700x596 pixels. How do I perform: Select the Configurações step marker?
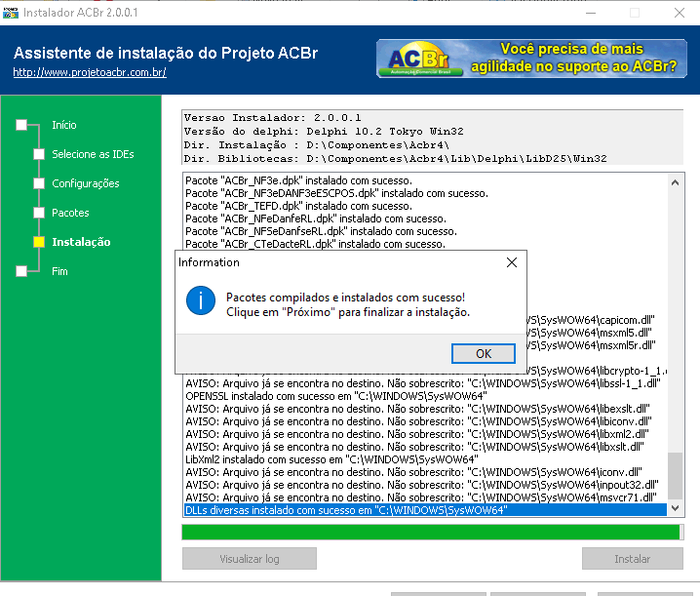(39, 183)
